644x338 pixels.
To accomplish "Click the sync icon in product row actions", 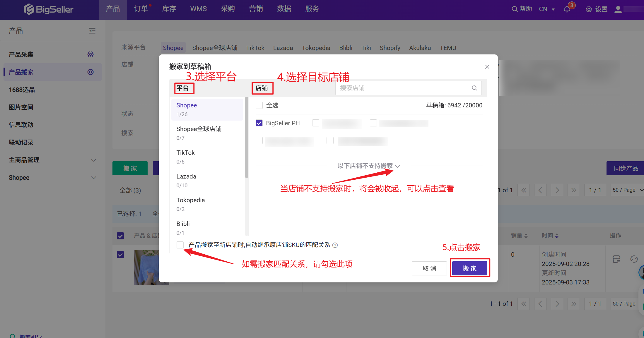I will click(x=634, y=259).
